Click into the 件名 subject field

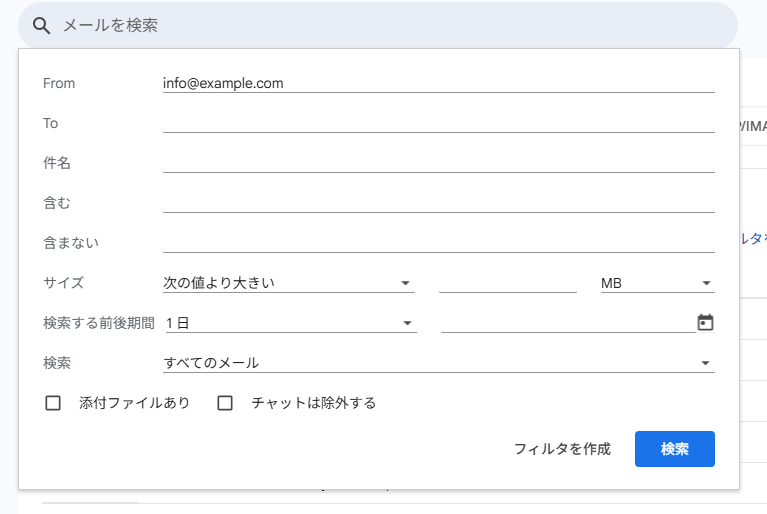pos(438,163)
